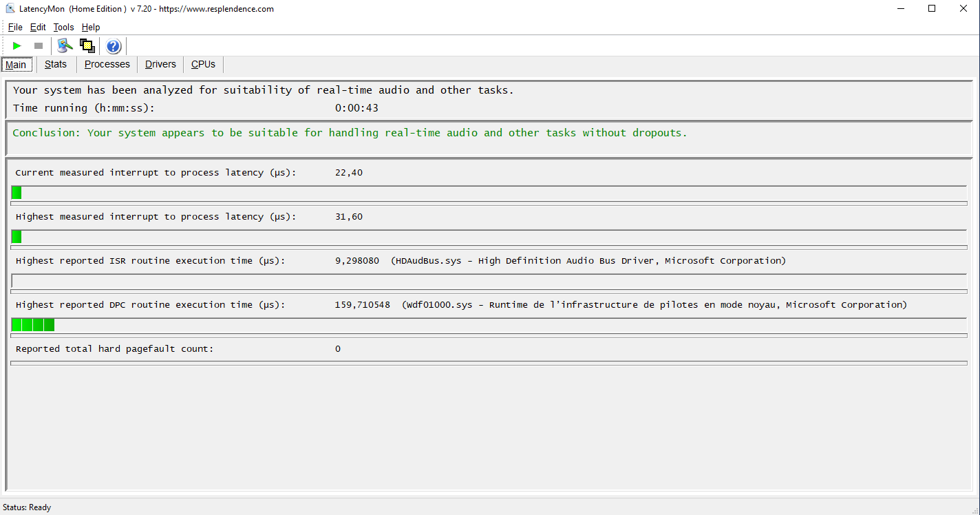Open the Help menu
The image size is (980, 515).
pos(91,28)
